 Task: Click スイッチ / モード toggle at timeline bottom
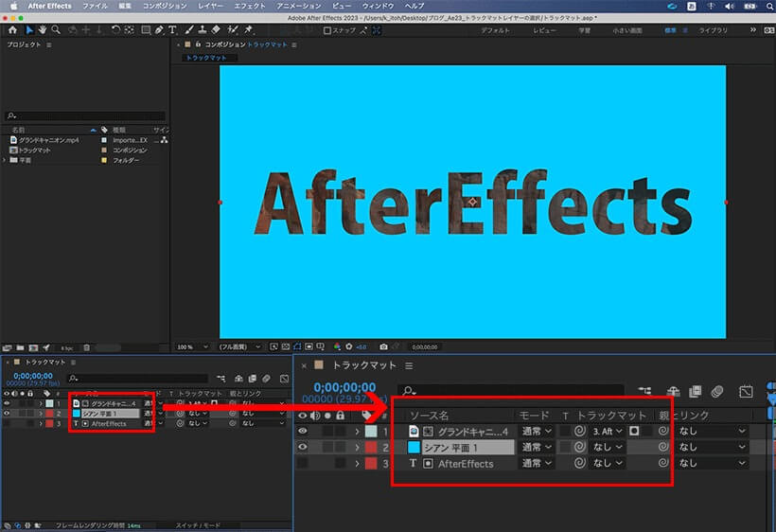(x=198, y=525)
